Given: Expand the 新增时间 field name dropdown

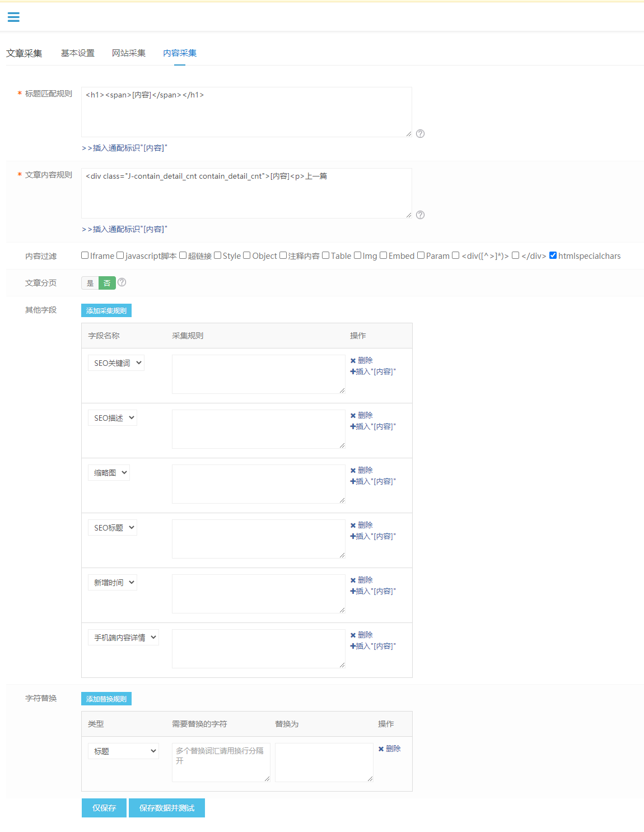Looking at the screenshot, I should (113, 583).
